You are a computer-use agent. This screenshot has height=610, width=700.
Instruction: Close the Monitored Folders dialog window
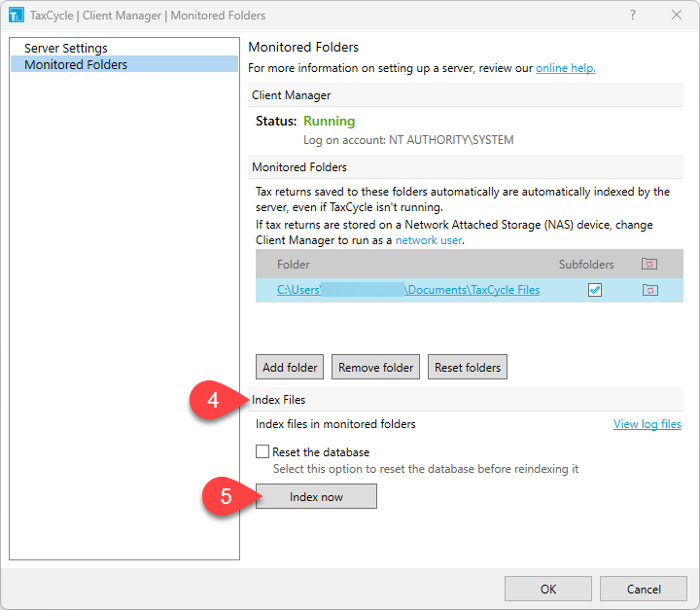677,15
